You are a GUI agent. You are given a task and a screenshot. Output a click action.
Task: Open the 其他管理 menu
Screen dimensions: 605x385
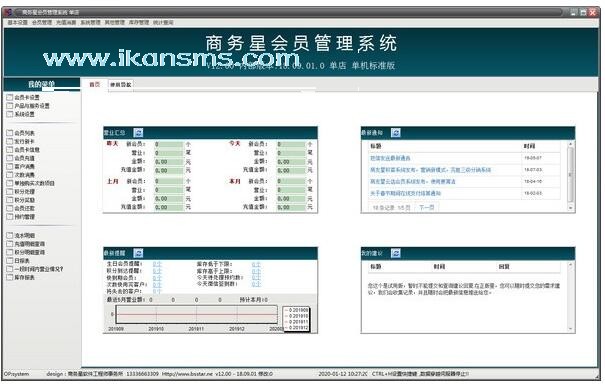click(x=115, y=22)
